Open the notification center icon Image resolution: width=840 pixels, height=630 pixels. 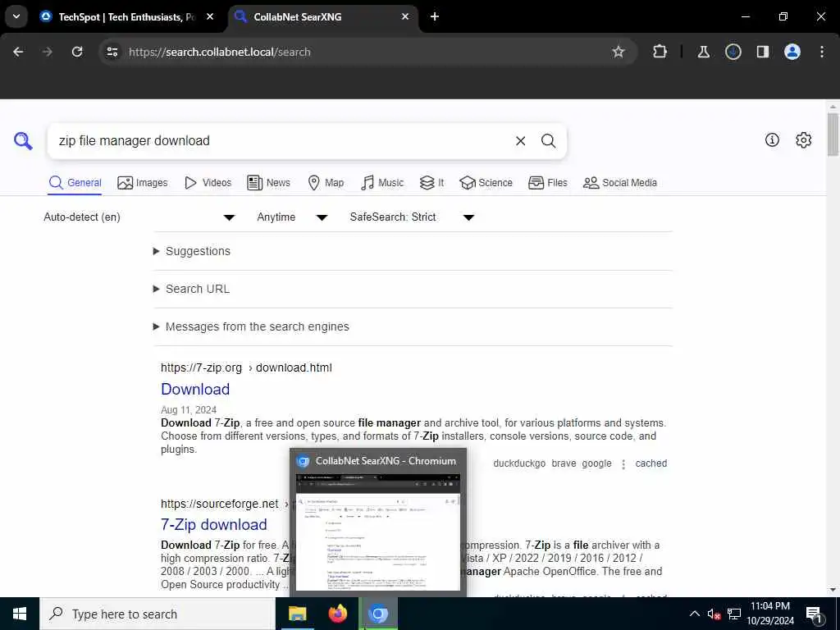814,614
